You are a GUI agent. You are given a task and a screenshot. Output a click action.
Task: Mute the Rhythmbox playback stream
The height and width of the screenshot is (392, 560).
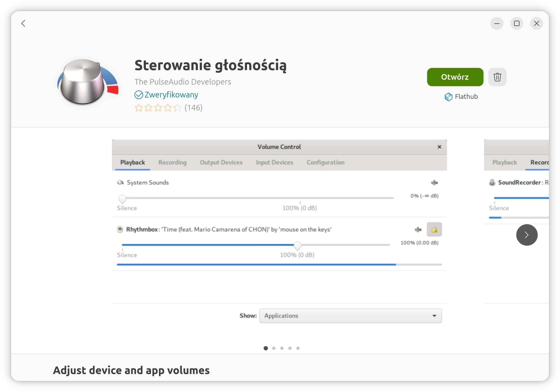[x=418, y=230]
